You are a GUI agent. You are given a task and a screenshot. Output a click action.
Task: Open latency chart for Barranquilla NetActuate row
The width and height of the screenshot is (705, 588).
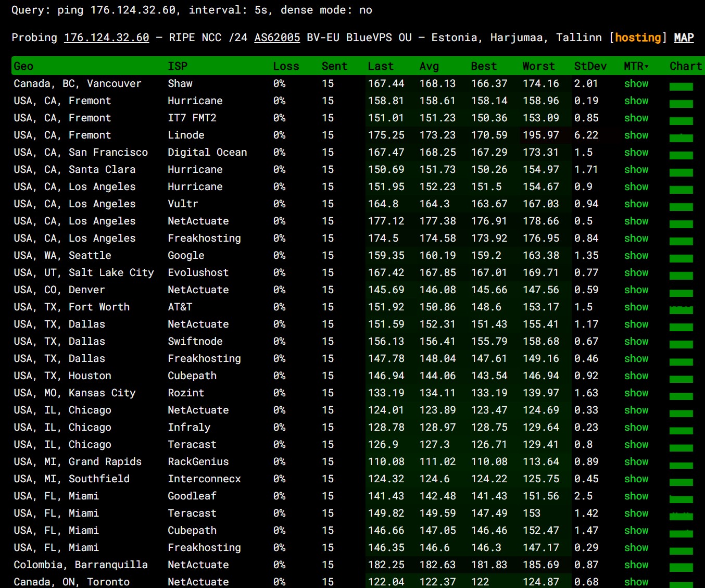pyautogui.click(x=681, y=568)
